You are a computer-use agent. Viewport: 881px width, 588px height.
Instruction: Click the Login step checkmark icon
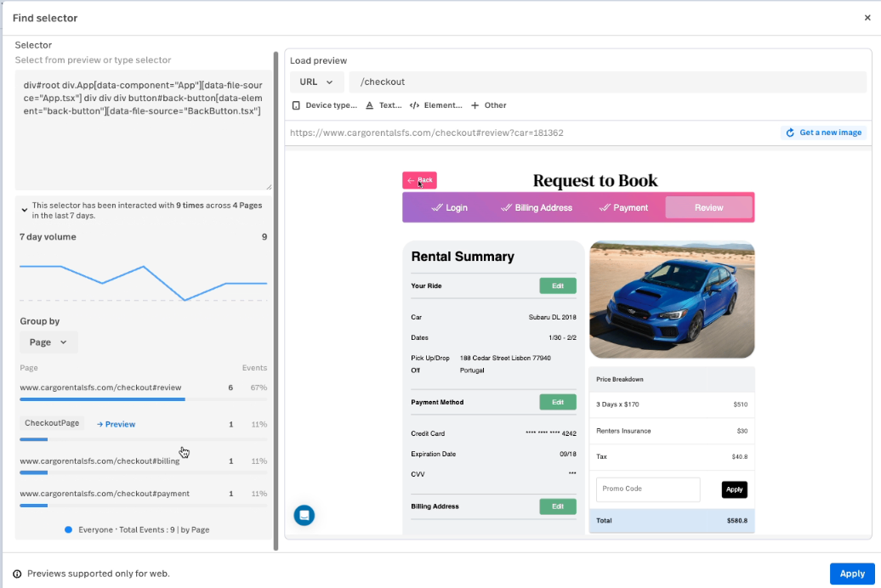[437, 206]
